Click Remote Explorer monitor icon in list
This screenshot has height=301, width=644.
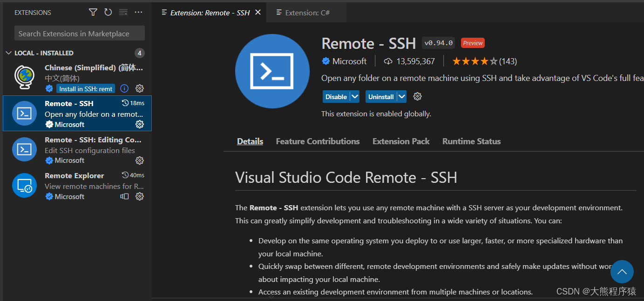pos(24,185)
